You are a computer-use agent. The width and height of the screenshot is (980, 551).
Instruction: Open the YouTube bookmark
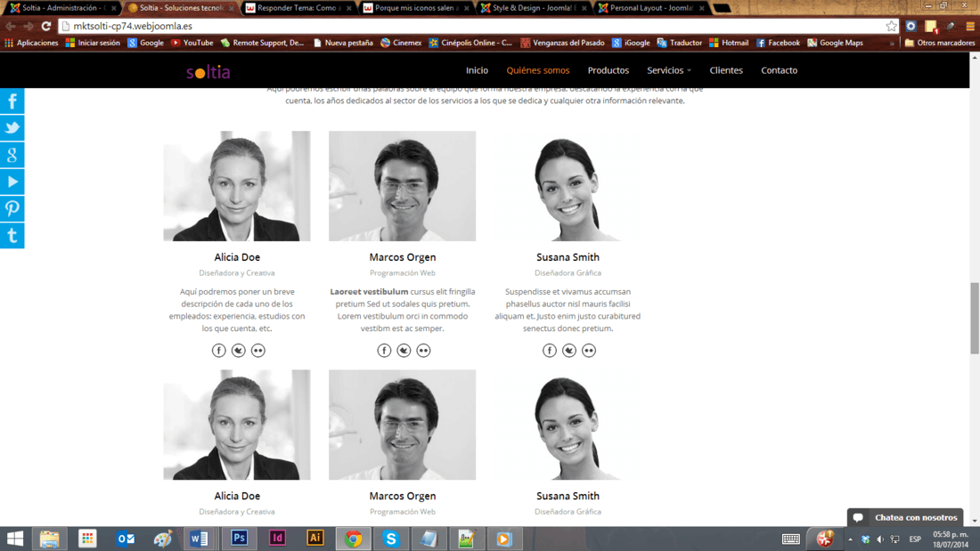(192, 43)
